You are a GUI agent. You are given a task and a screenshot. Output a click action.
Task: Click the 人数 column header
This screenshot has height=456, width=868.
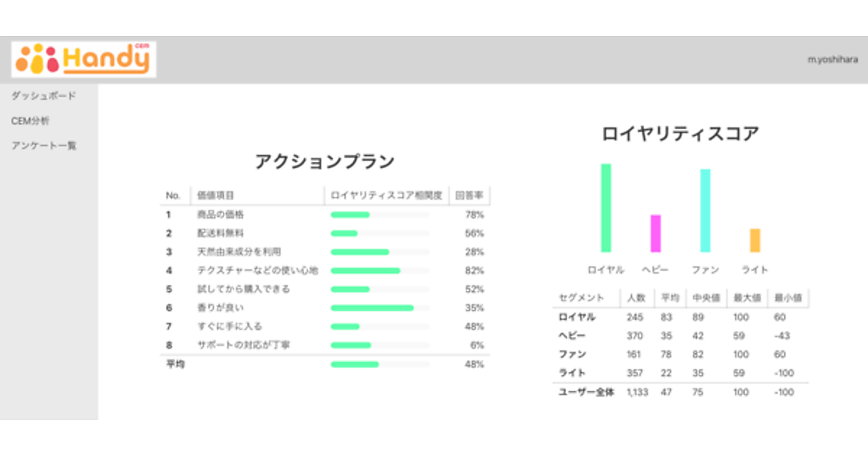637,298
